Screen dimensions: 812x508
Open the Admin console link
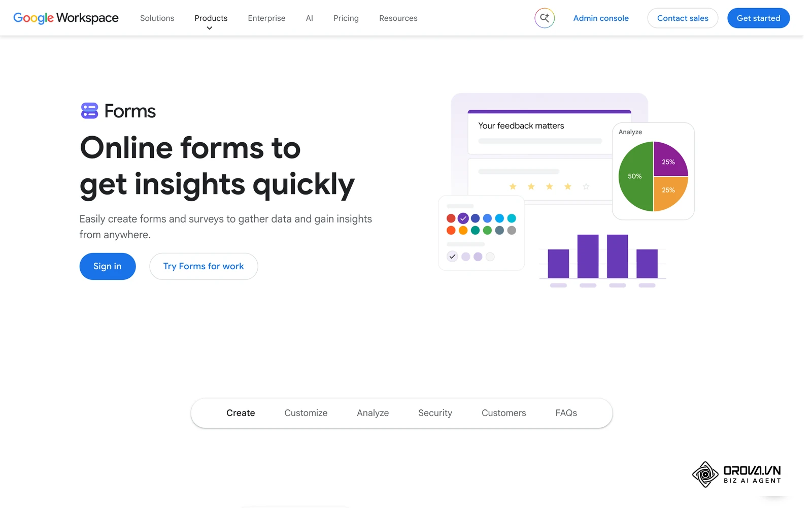click(601, 18)
